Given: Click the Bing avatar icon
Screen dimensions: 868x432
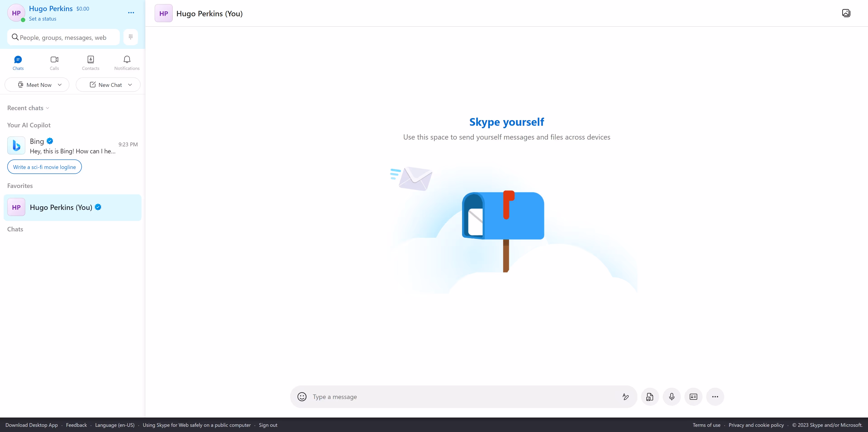Looking at the screenshot, I should tap(16, 145).
